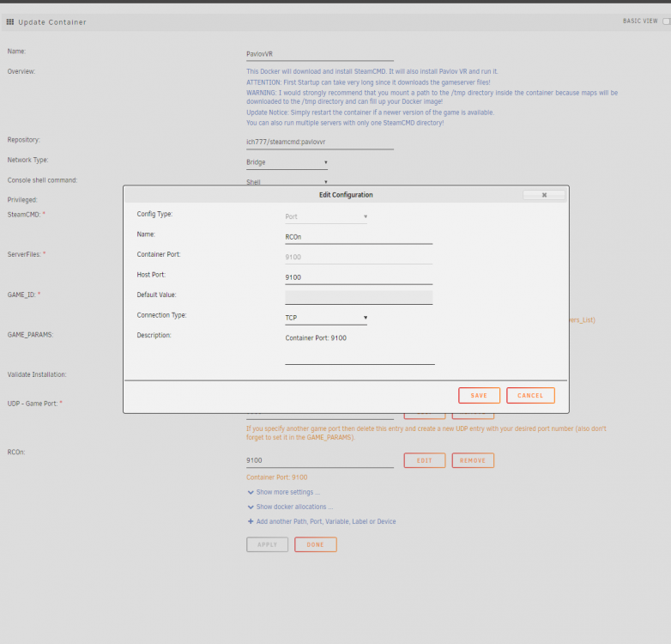This screenshot has height=644, width=671.
Task: Click the Repository field
Action: pyautogui.click(x=320, y=143)
